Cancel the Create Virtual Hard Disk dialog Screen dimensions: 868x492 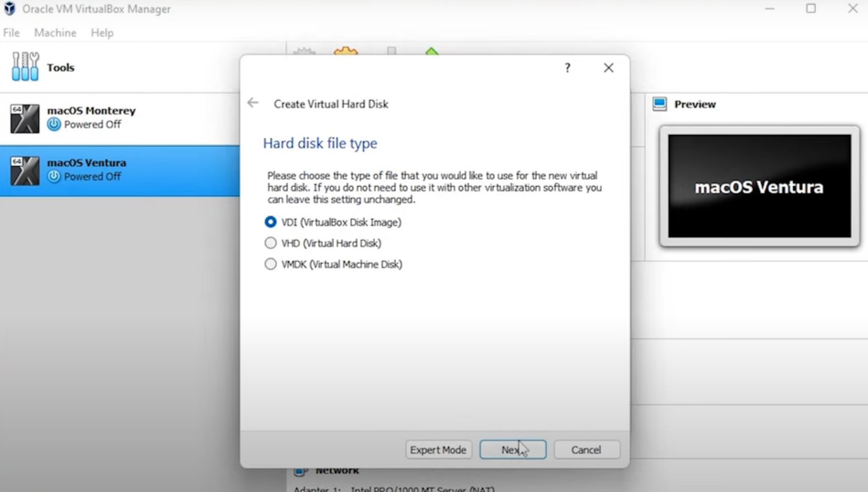click(x=586, y=450)
